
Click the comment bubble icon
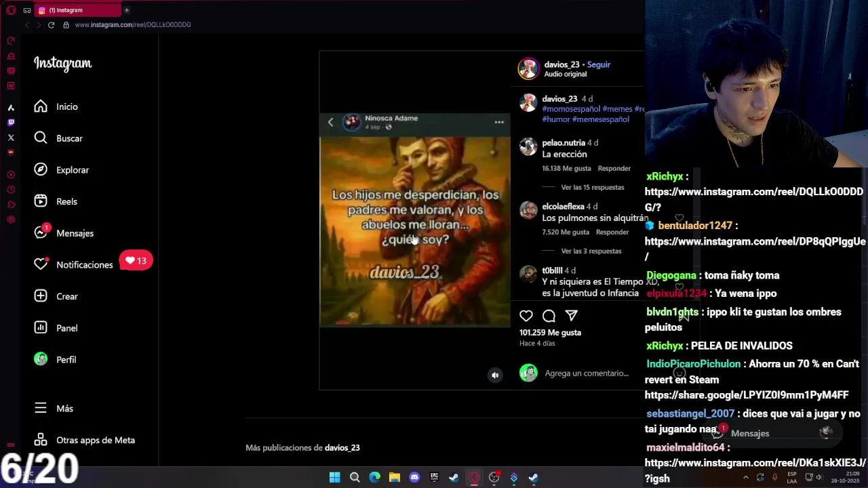click(x=549, y=315)
